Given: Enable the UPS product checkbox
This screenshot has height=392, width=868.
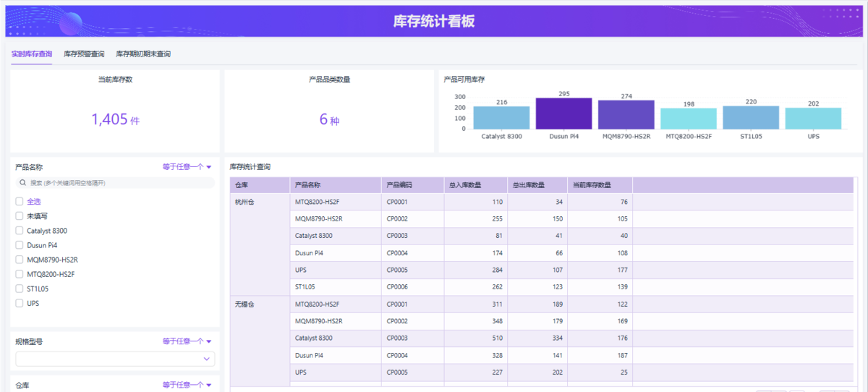Looking at the screenshot, I should (20, 304).
